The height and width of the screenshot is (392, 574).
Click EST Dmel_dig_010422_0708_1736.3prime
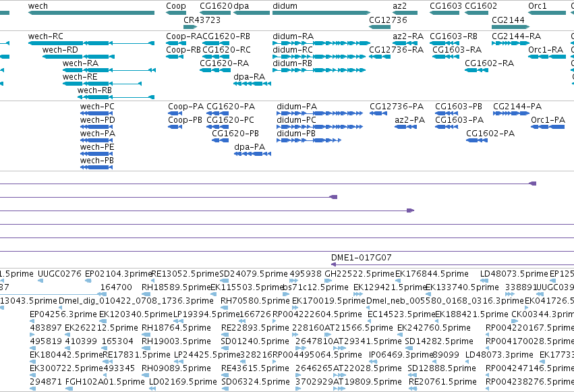click(x=61, y=308)
